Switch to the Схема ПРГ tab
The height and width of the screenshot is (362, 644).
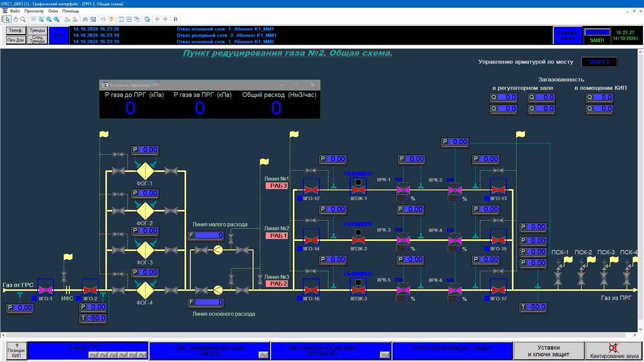[88, 350]
